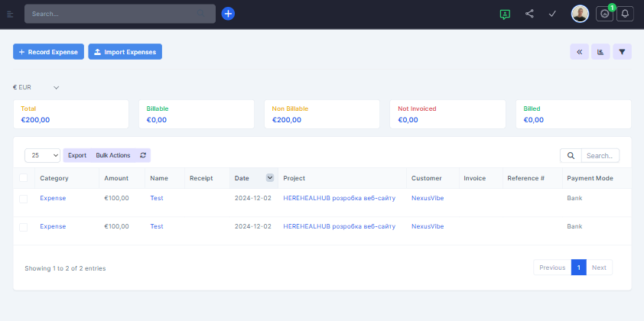Tick the checkbox for first Expense row
Screen dimensions: 644x321
(x=24, y=199)
